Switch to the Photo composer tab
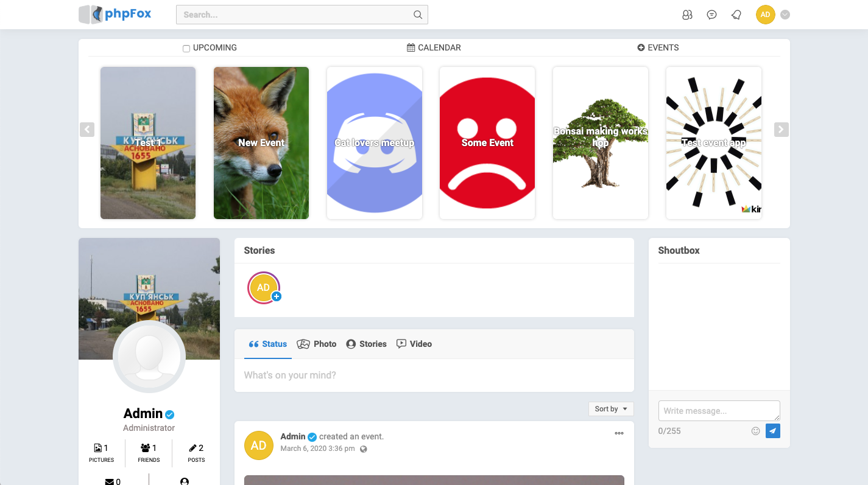 point(317,344)
